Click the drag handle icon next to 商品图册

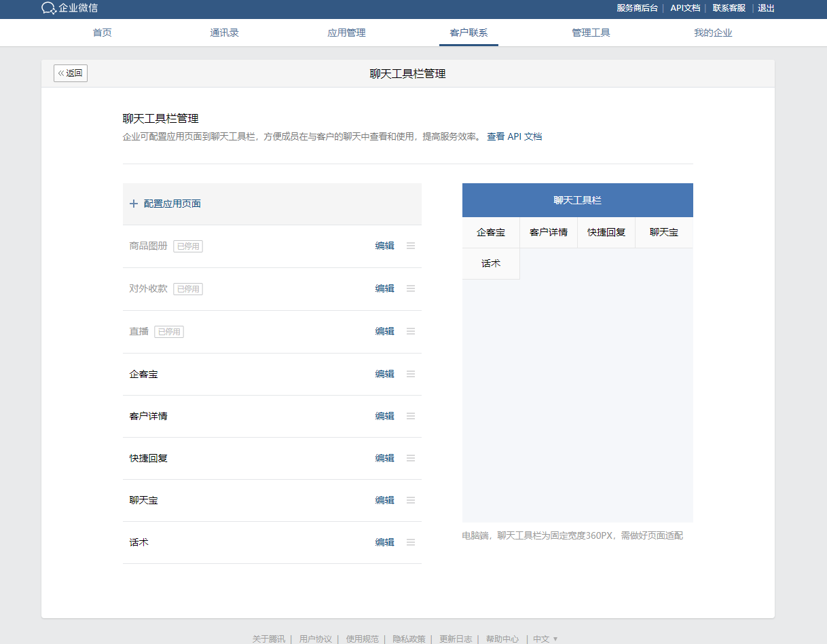410,246
